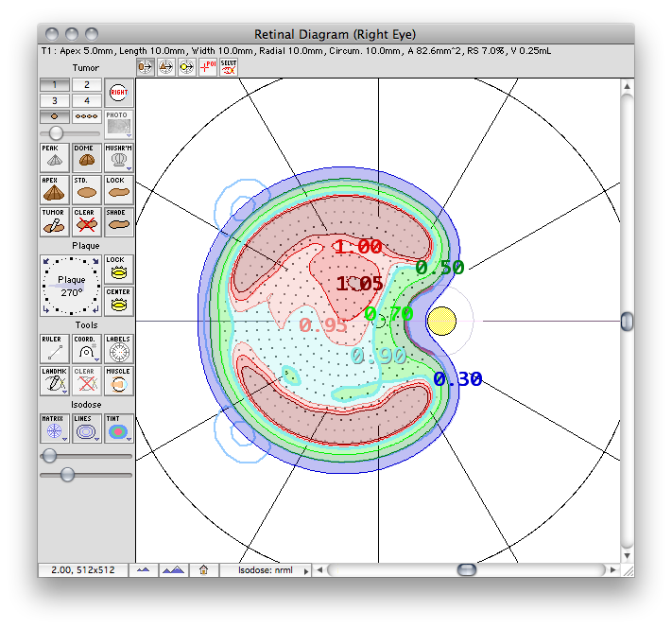The height and width of the screenshot is (629, 672).
Task: Click the home reset-view icon
Action: (x=203, y=570)
